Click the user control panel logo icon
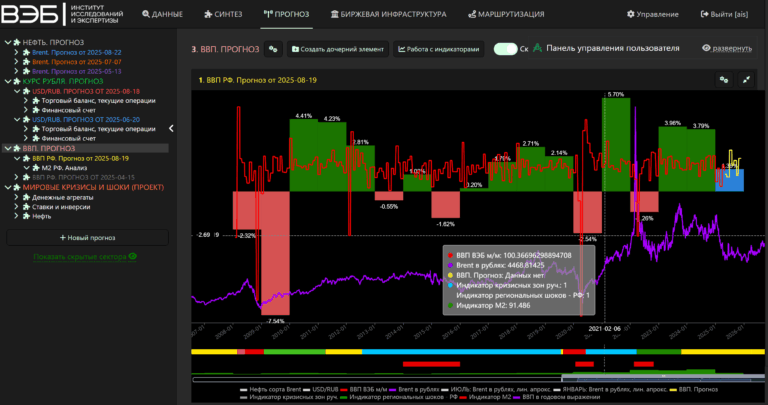768x405 pixels. (x=537, y=48)
